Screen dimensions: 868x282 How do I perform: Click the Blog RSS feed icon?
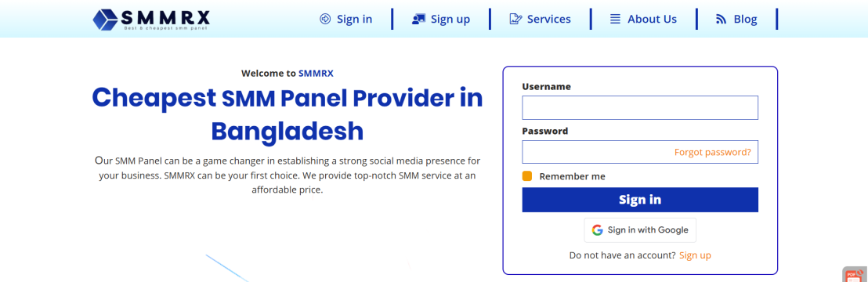point(721,20)
